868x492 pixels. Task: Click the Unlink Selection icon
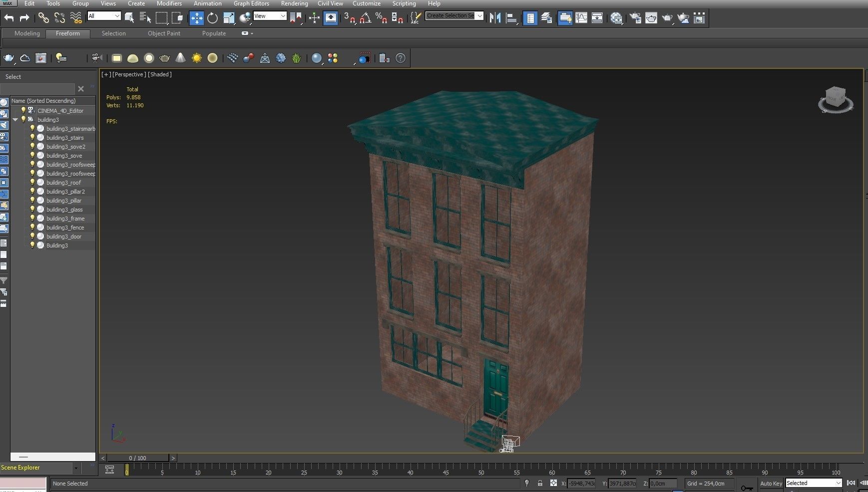point(59,18)
